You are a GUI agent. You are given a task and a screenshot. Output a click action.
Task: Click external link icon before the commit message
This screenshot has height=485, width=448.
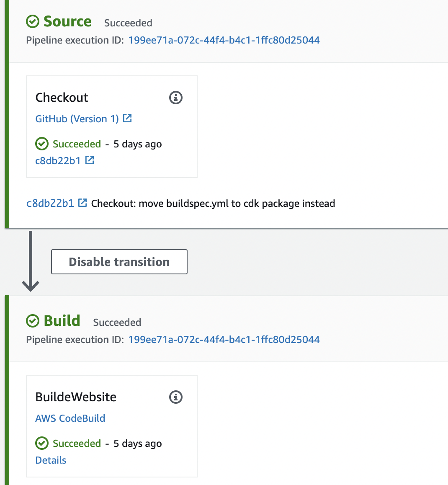pyautogui.click(x=83, y=203)
